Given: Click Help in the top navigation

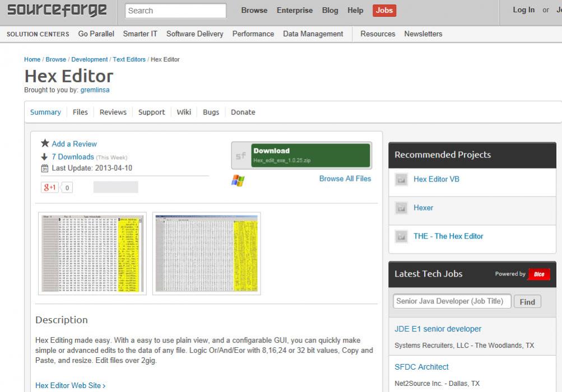Looking at the screenshot, I should 355,11.
